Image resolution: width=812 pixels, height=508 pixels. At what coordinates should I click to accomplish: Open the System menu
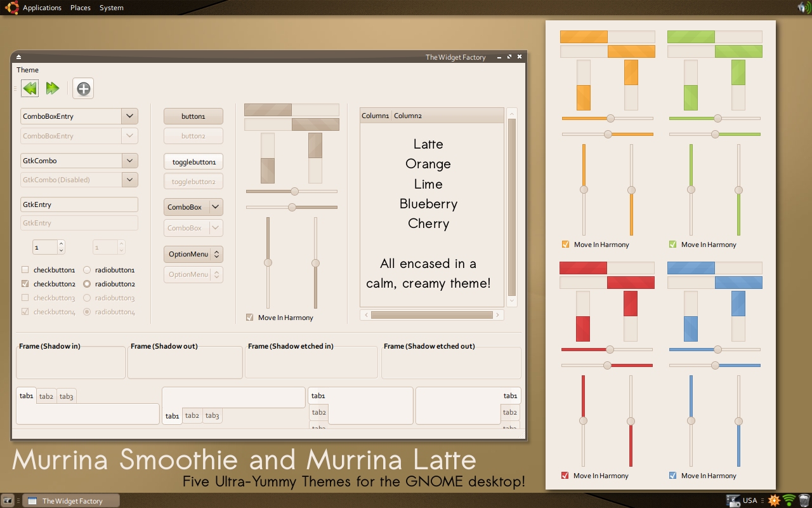coord(112,8)
